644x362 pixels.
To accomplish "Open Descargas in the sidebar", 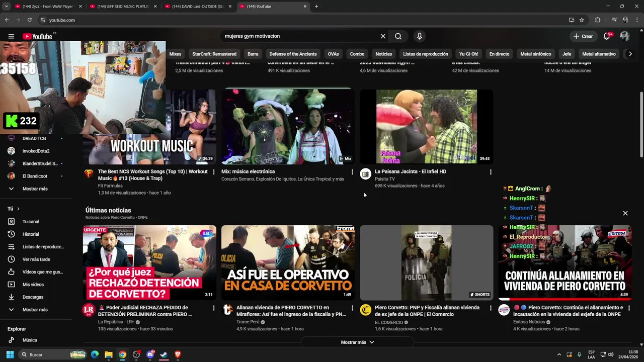I will (x=33, y=297).
